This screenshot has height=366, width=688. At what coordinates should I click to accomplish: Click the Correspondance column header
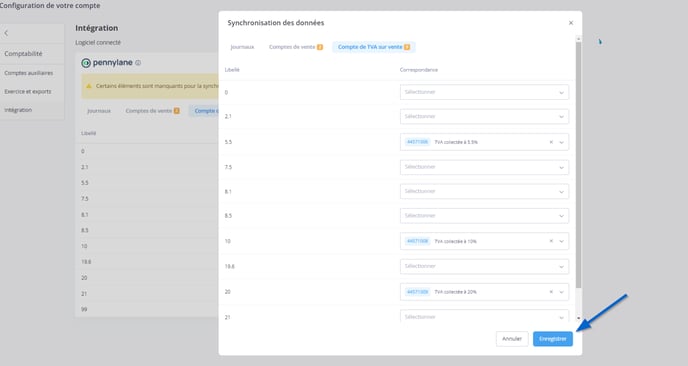tap(419, 70)
